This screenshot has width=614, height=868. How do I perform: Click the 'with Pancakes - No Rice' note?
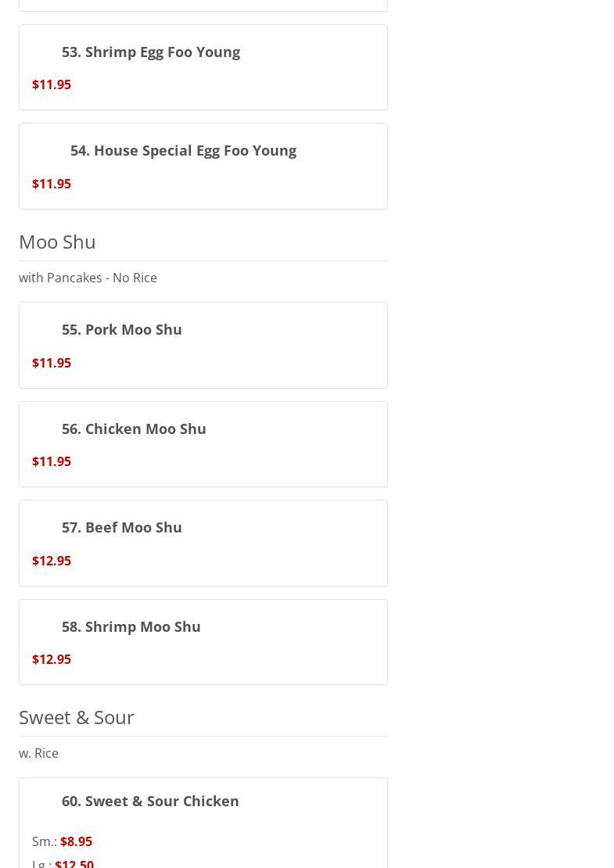coord(88,278)
